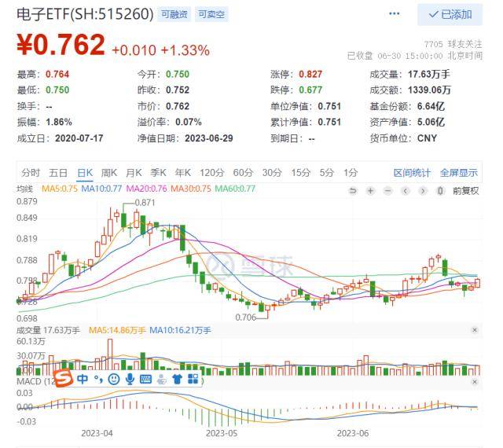Open the Sogou emoji smiley panel
Viewport: 503px width, 448px height.
[114, 380]
